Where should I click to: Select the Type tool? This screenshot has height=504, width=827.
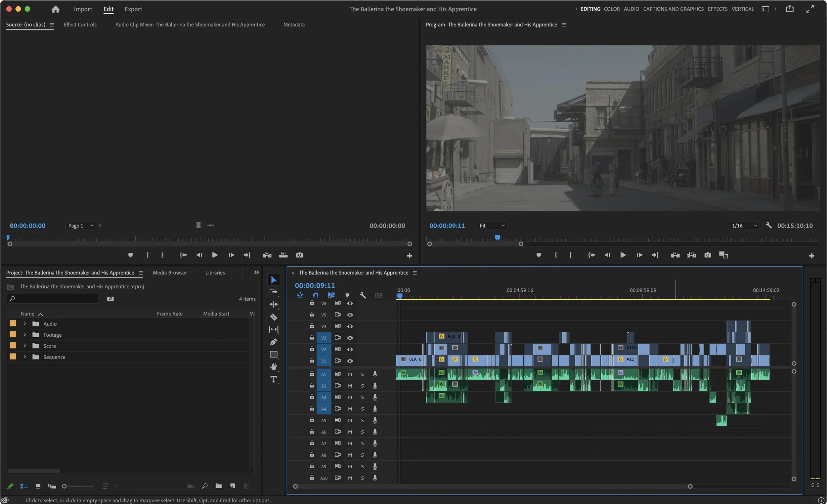tap(274, 379)
